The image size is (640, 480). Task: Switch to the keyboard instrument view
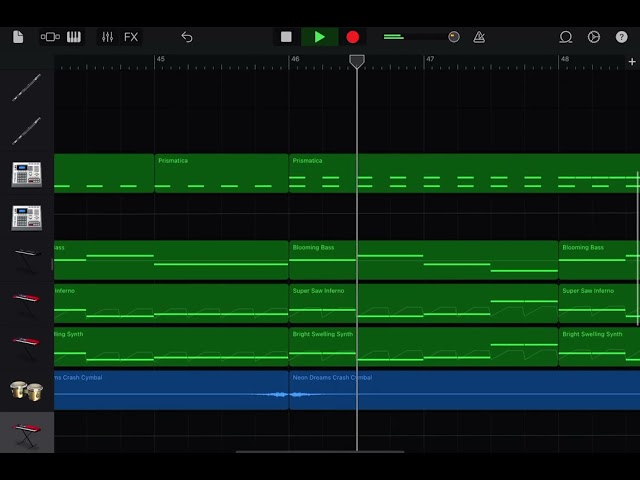point(74,37)
